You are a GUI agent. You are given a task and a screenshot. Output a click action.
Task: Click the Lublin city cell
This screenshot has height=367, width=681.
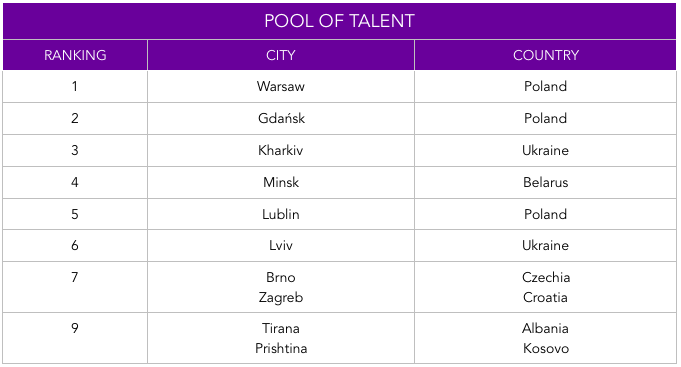tap(281, 214)
